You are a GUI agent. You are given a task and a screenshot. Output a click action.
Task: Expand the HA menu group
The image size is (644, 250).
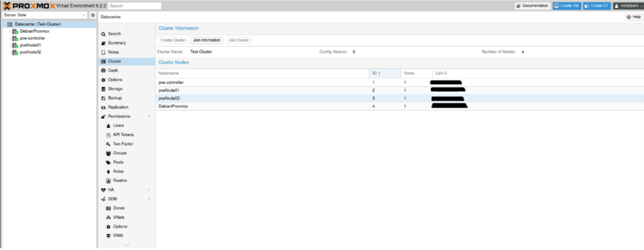pyautogui.click(x=148, y=190)
